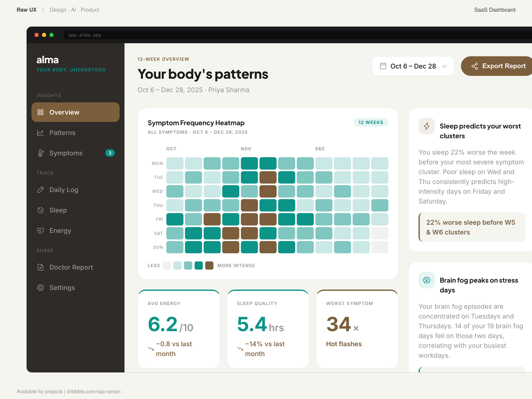Click the MON row label
Image resolution: width=532 pixels, height=399 pixels.
click(x=158, y=163)
